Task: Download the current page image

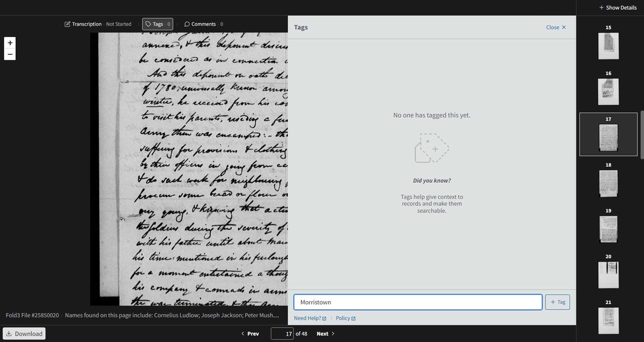Action: 24,334
